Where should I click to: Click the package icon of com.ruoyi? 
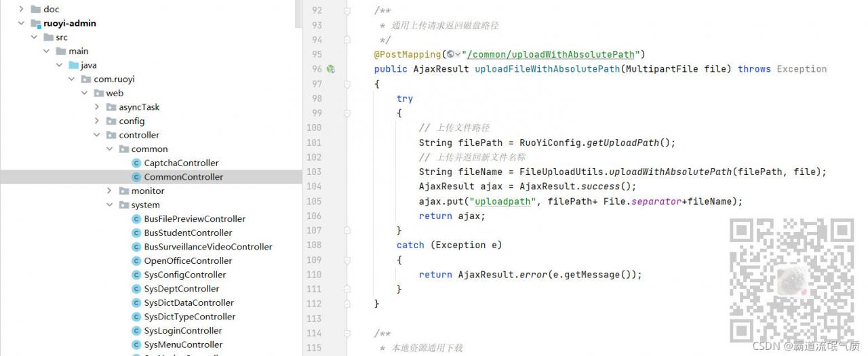coord(86,79)
